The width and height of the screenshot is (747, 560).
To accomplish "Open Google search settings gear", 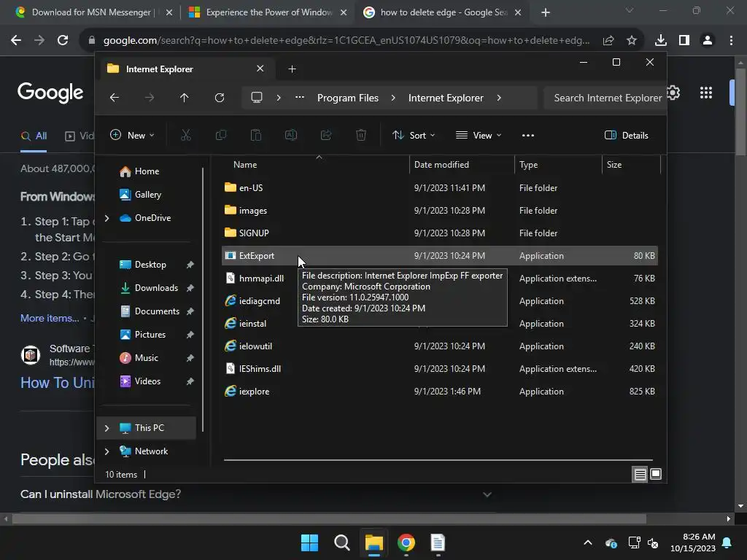I will (673, 93).
